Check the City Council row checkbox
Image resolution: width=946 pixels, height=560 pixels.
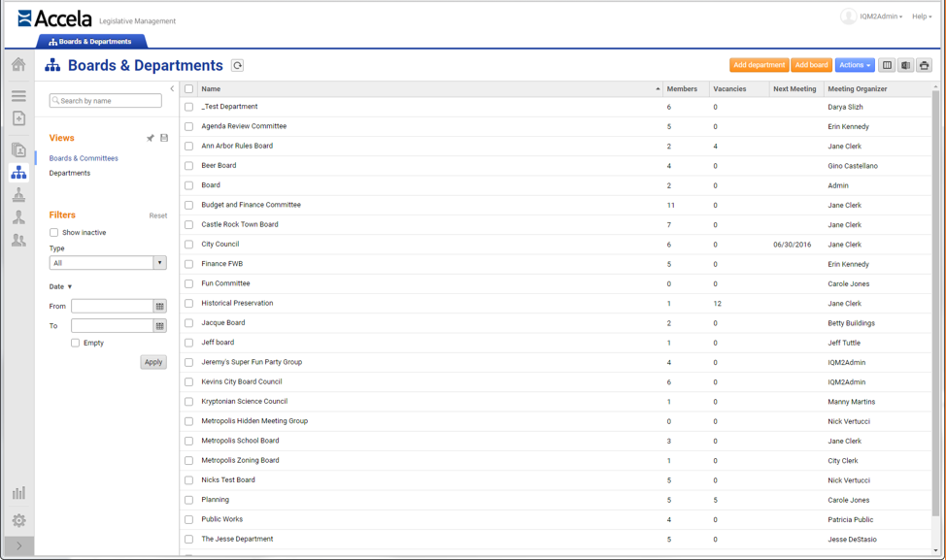click(x=188, y=245)
